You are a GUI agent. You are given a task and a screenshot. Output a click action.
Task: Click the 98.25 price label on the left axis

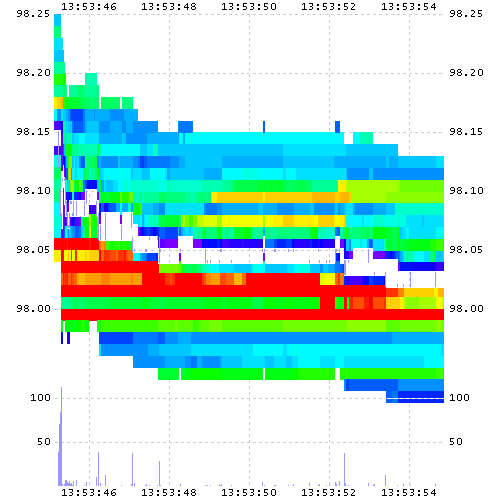(33, 14)
